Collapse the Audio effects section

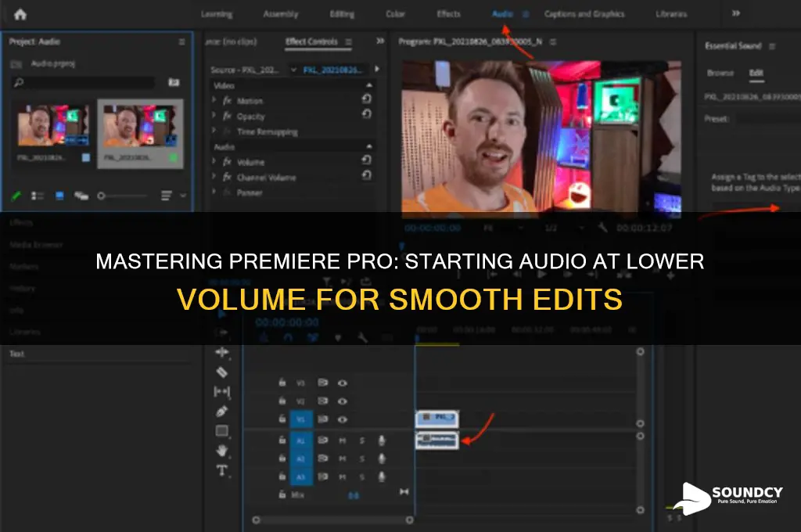pos(369,146)
